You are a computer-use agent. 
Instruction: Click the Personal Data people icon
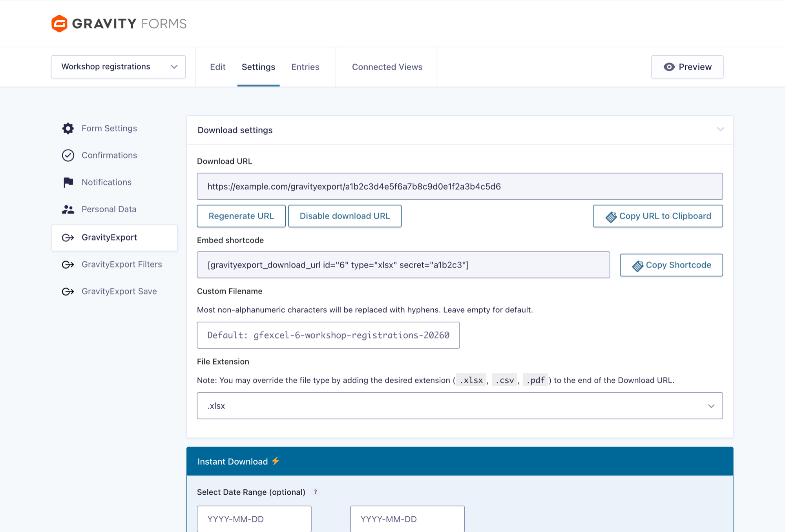(68, 210)
